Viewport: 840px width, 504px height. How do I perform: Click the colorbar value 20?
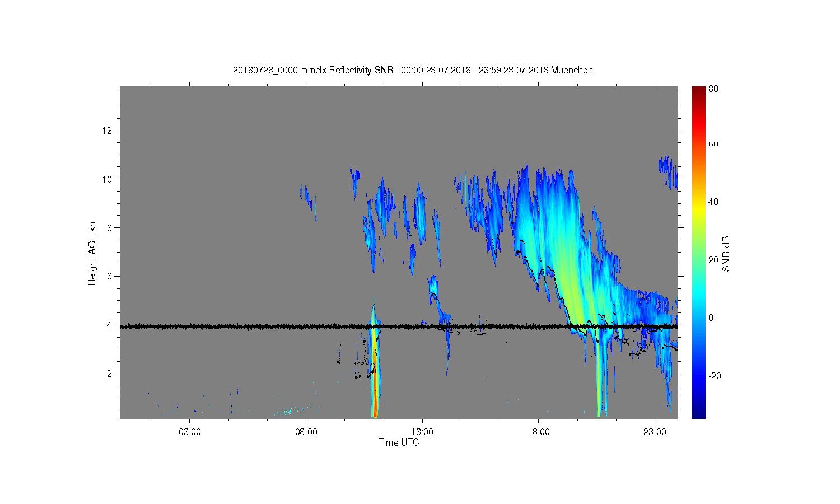(713, 260)
